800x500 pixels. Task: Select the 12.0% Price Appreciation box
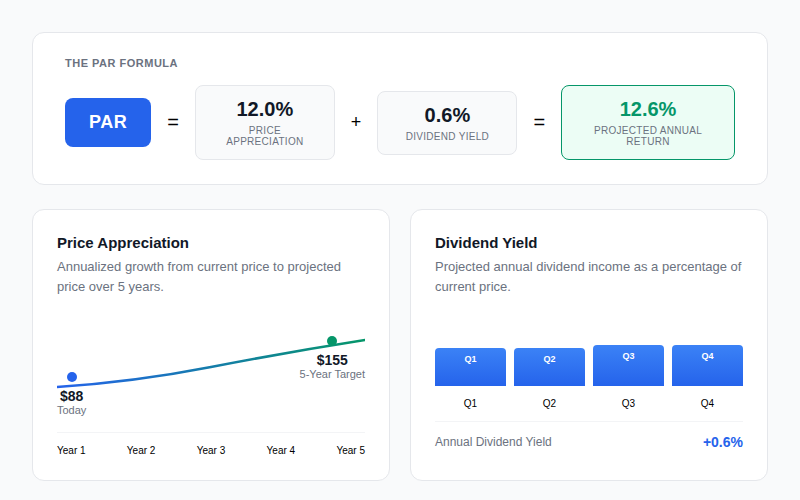pyautogui.click(x=265, y=122)
